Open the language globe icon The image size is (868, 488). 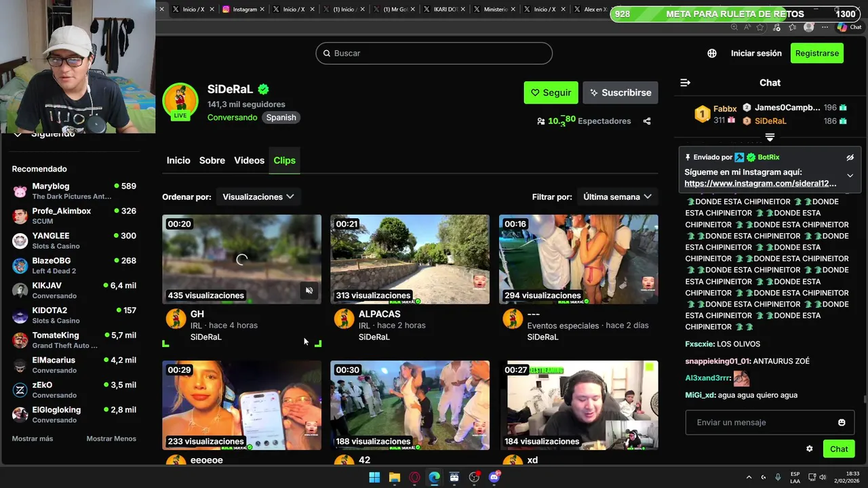click(712, 54)
